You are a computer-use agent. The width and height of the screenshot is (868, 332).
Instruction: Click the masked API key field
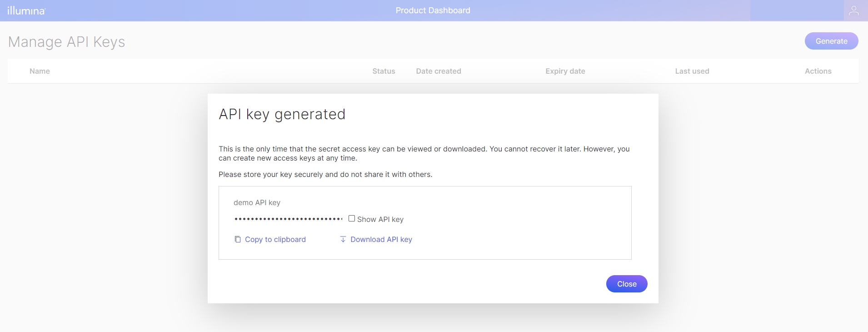[288, 219]
